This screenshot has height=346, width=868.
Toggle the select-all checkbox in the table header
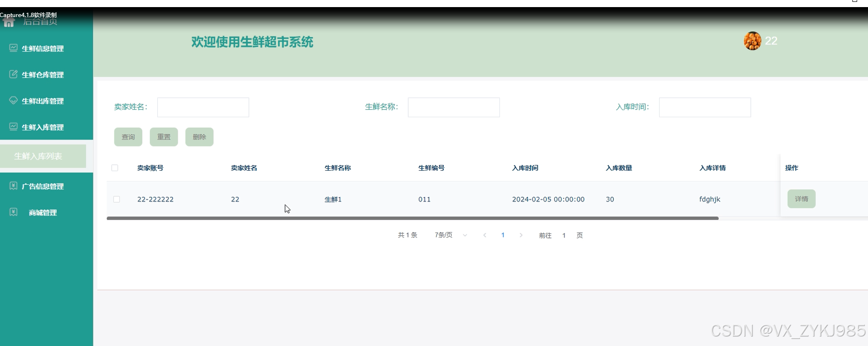pyautogui.click(x=115, y=168)
